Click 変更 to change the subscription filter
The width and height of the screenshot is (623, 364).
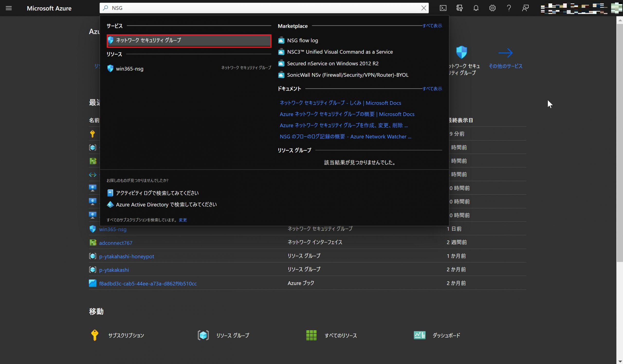(x=183, y=220)
